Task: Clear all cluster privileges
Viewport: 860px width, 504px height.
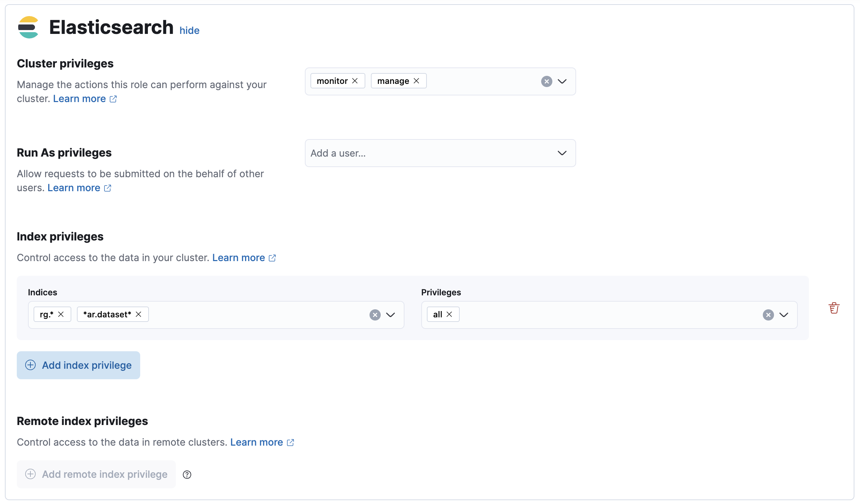Action: 547,81
